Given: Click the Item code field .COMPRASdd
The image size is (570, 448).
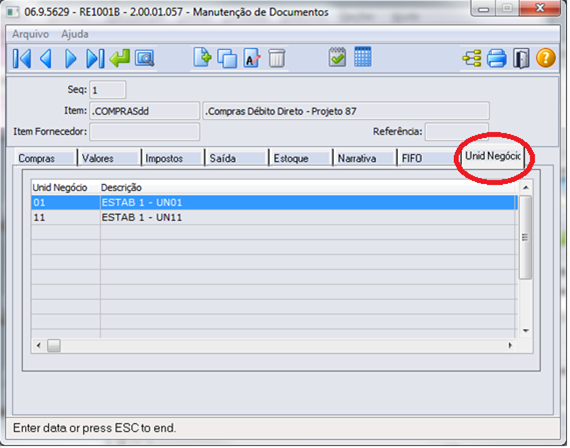Looking at the screenshot, I should (145, 111).
